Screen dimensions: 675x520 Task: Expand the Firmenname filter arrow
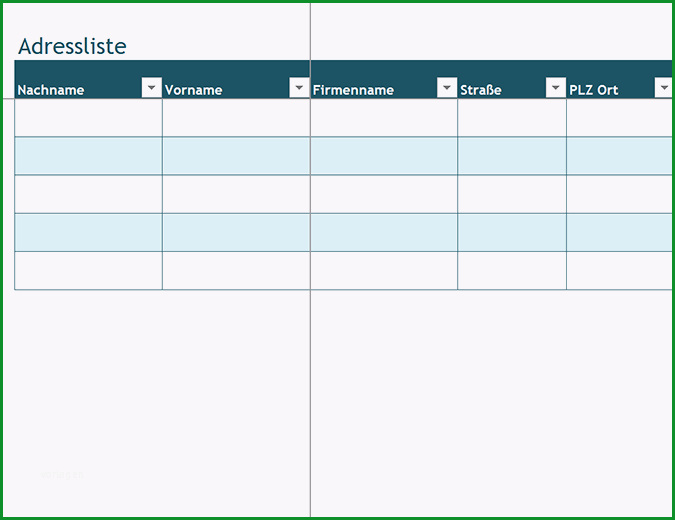[447, 87]
